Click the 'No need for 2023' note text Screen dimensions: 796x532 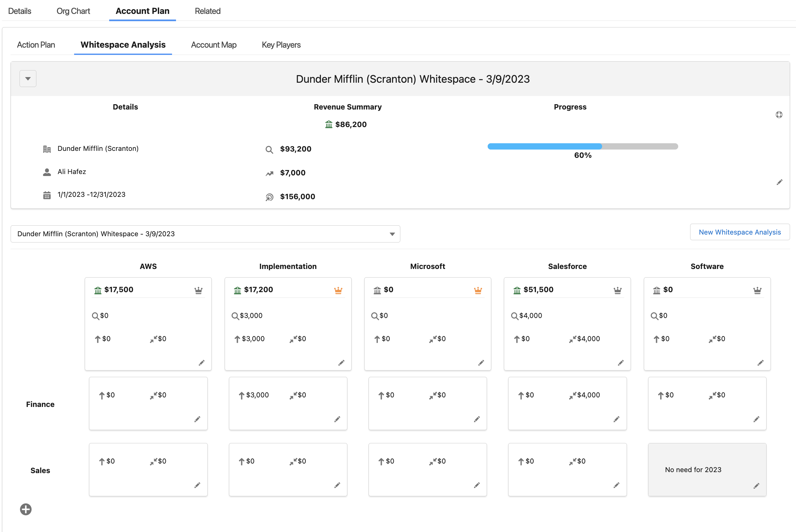click(x=693, y=470)
